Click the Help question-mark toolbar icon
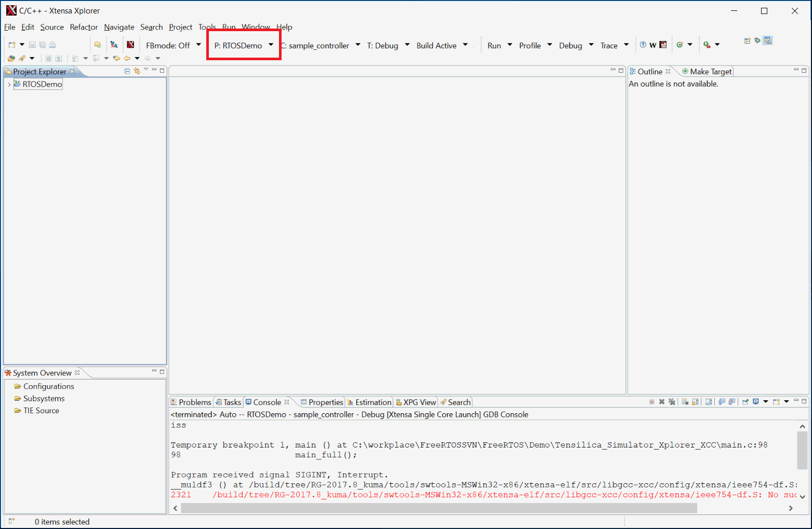 click(643, 45)
